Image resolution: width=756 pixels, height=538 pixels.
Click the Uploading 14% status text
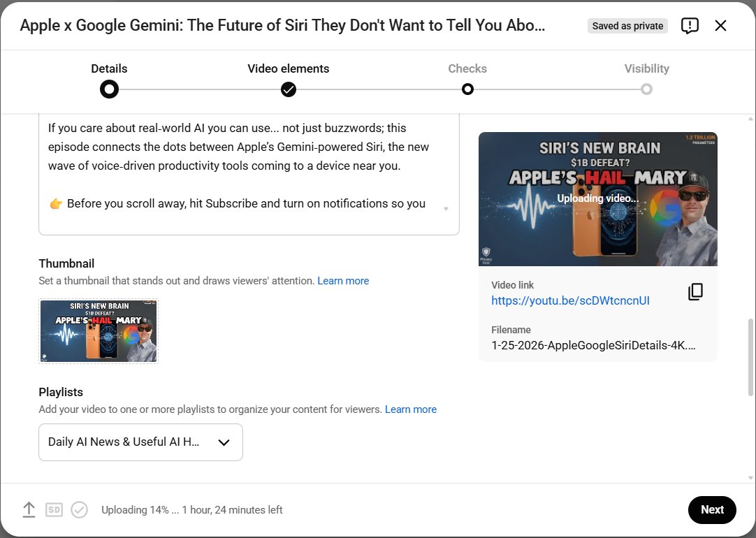(192, 509)
